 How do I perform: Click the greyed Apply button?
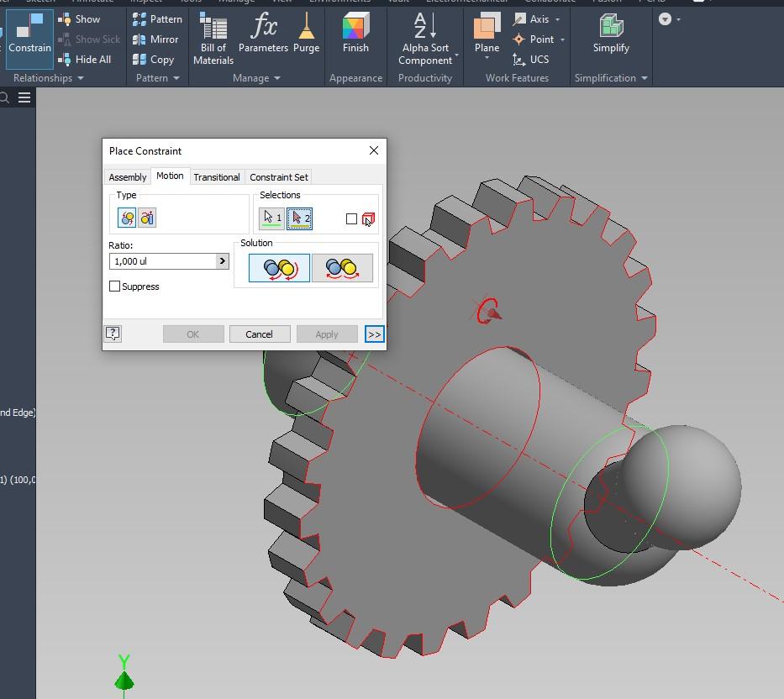pos(327,334)
